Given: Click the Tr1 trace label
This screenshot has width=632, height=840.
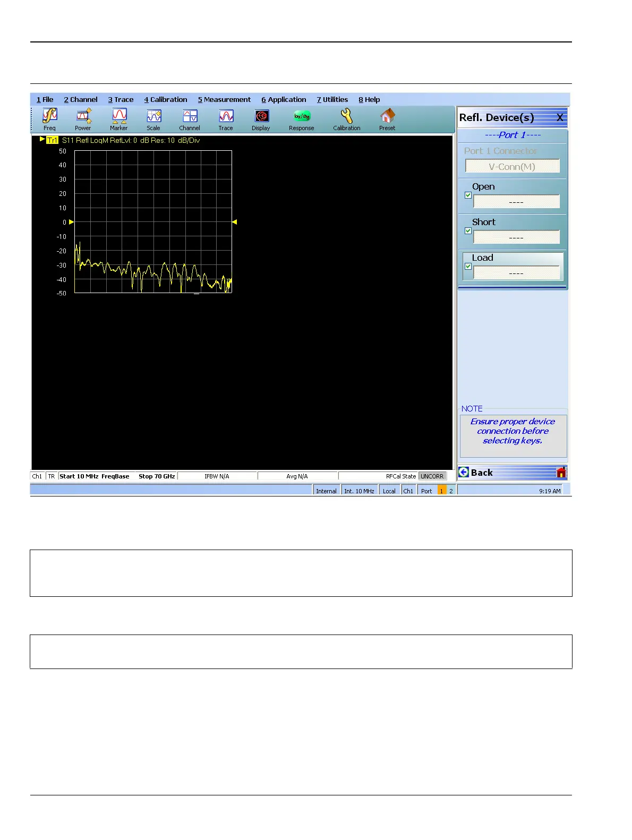Looking at the screenshot, I should click(x=52, y=140).
